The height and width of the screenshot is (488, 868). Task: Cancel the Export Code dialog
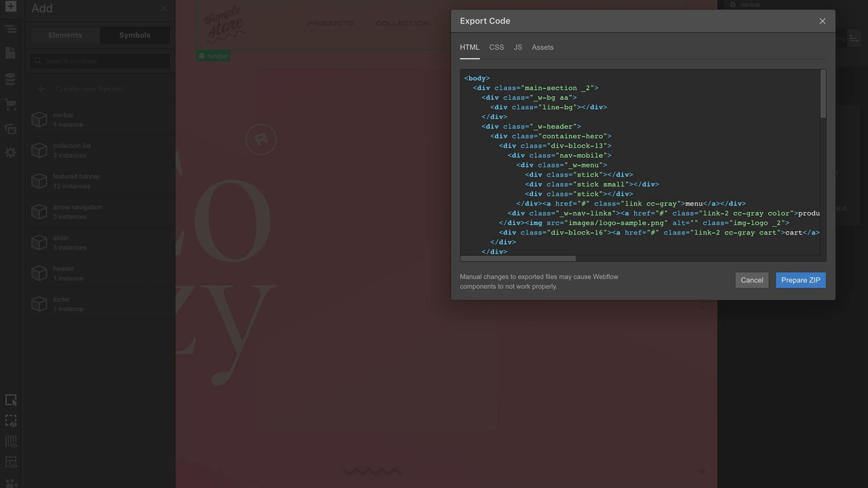pos(751,280)
